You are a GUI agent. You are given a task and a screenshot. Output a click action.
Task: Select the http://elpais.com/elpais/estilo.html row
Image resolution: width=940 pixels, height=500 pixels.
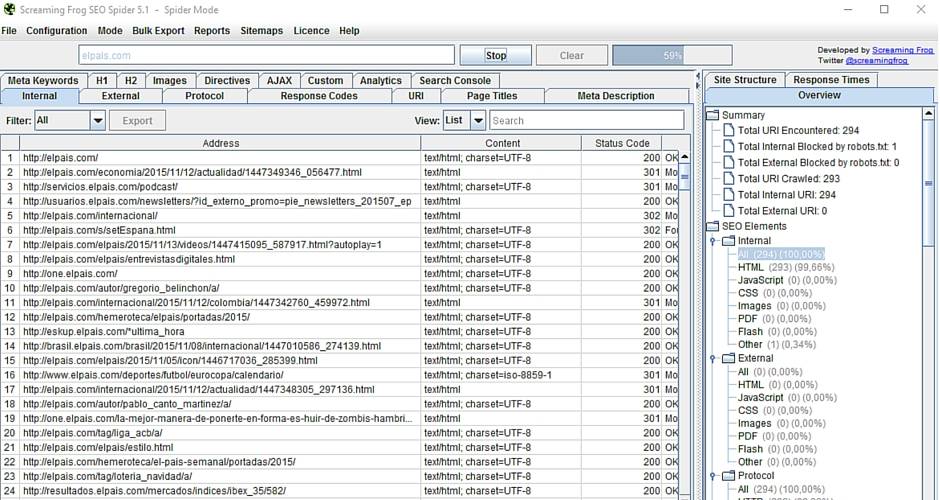(x=341, y=447)
